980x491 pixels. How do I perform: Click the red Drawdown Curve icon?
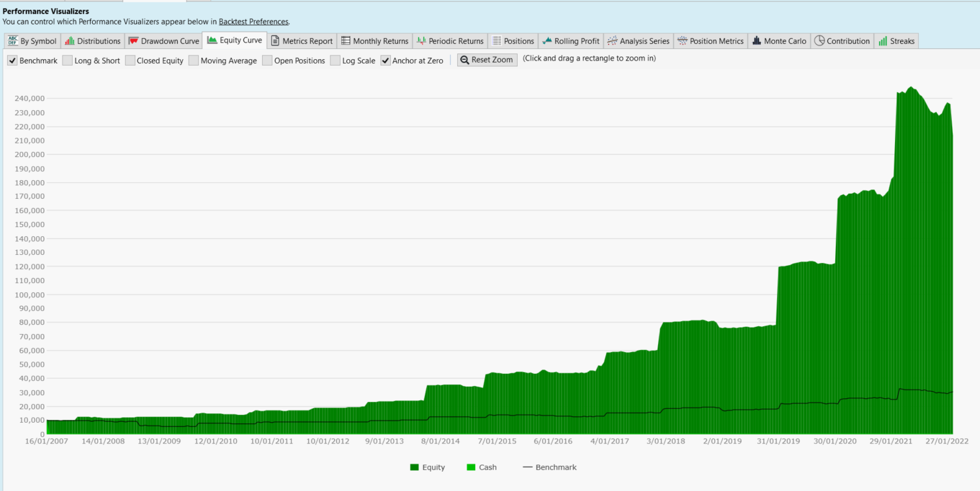[134, 41]
